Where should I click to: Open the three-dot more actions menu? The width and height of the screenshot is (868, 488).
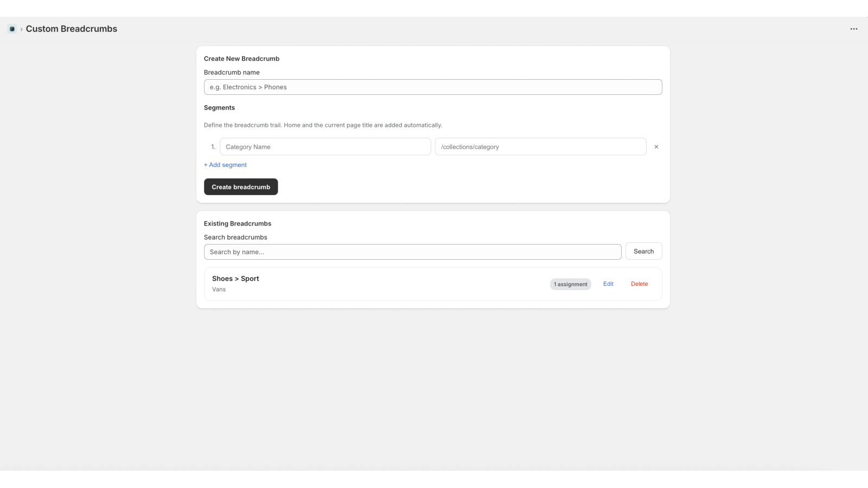point(853,29)
